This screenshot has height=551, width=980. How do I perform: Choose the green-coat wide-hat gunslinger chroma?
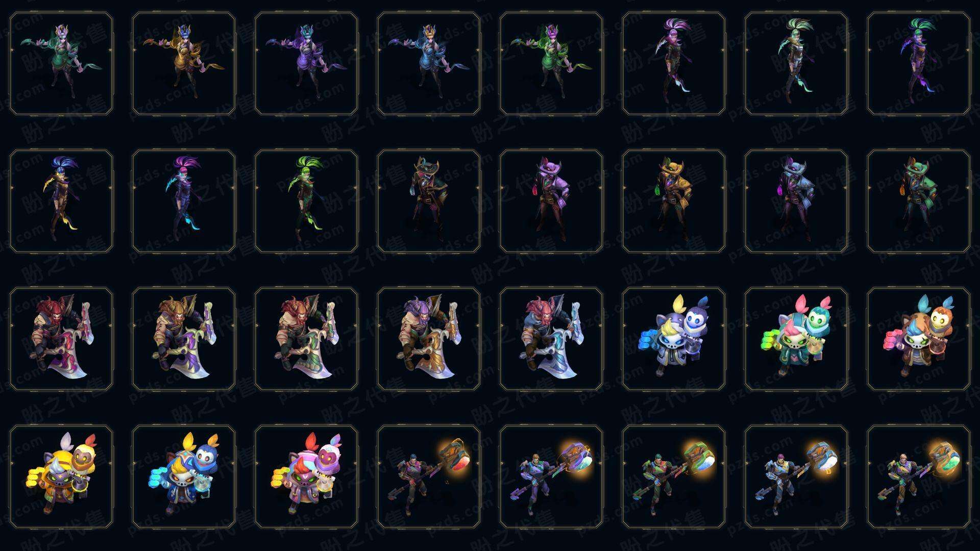coord(919,202)
